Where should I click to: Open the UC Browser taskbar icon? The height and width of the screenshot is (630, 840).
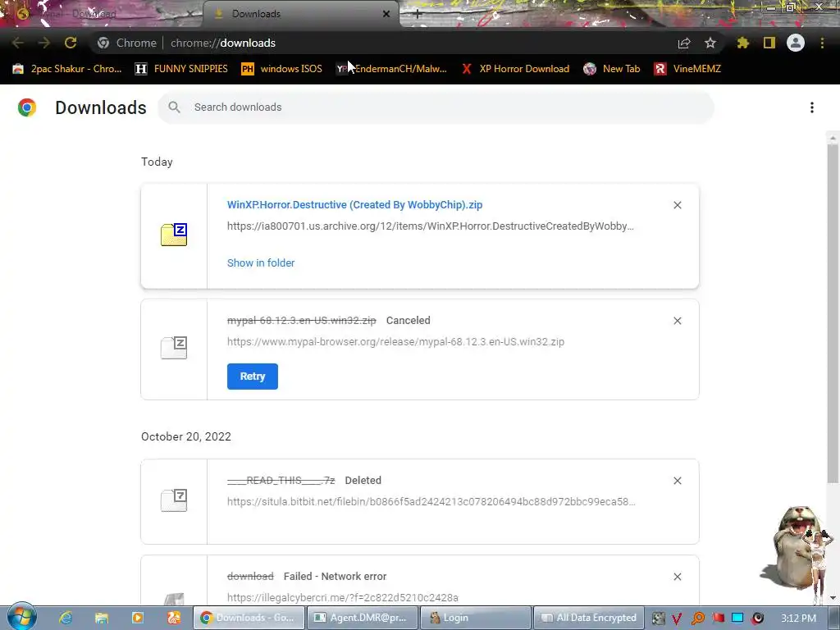174,618
